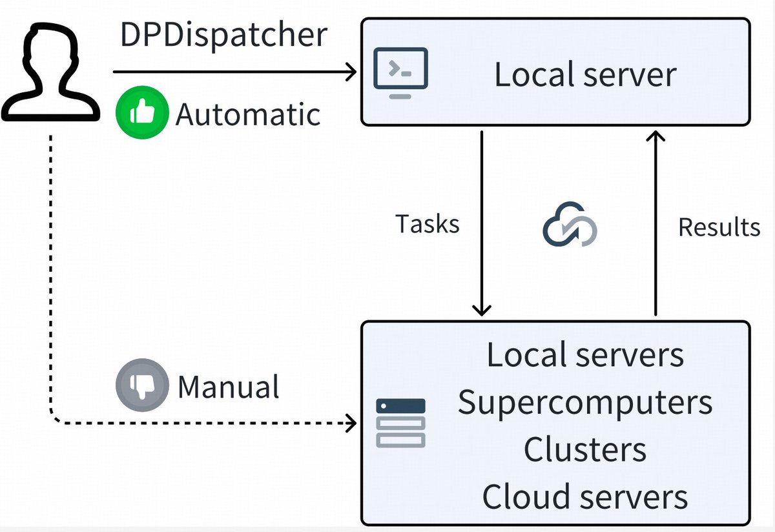Screen dimensions: 775x532
Task: Click the Results arrow label
Action: pos(719,227)
